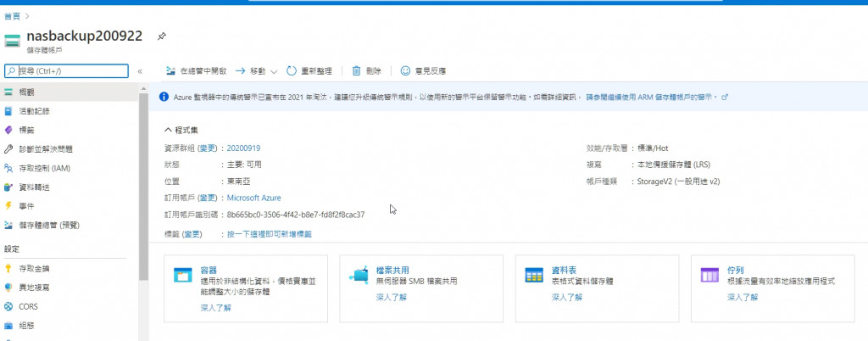Screen dimensions: 868x341
Task: Click 按一下這裡即可新增標籤 to add tags
Action: click(270, 234)
